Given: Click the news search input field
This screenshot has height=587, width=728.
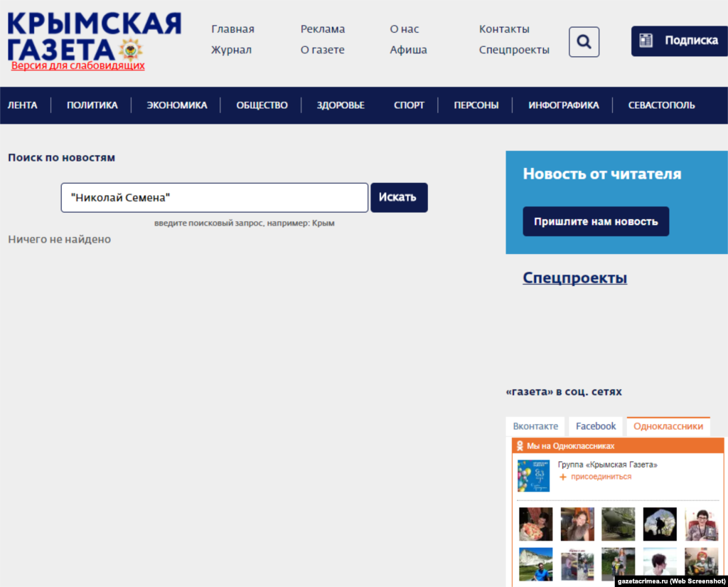Looking at the screenshot, I should click(214, 197).
